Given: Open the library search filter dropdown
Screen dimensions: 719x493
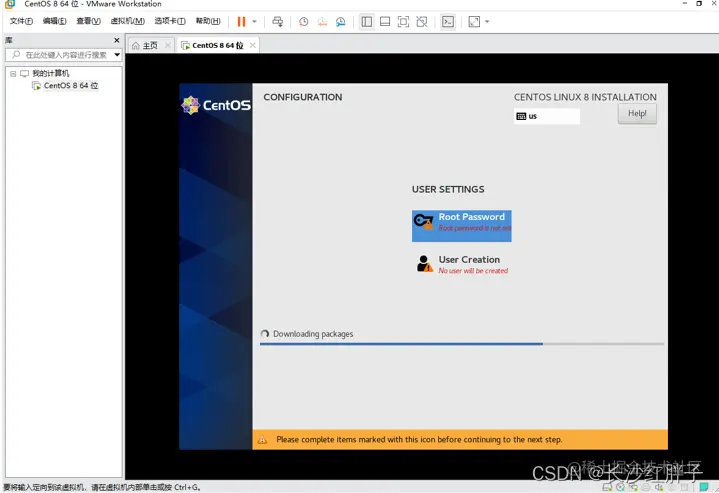Looking at the screenshot, I should pyautogui.click(x=117, y=55).
